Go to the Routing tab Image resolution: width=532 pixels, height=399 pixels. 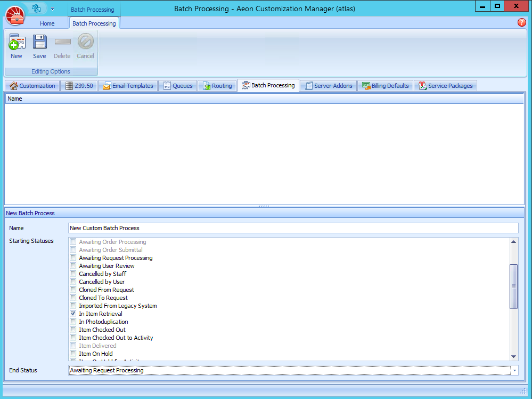tap(217, 86)
